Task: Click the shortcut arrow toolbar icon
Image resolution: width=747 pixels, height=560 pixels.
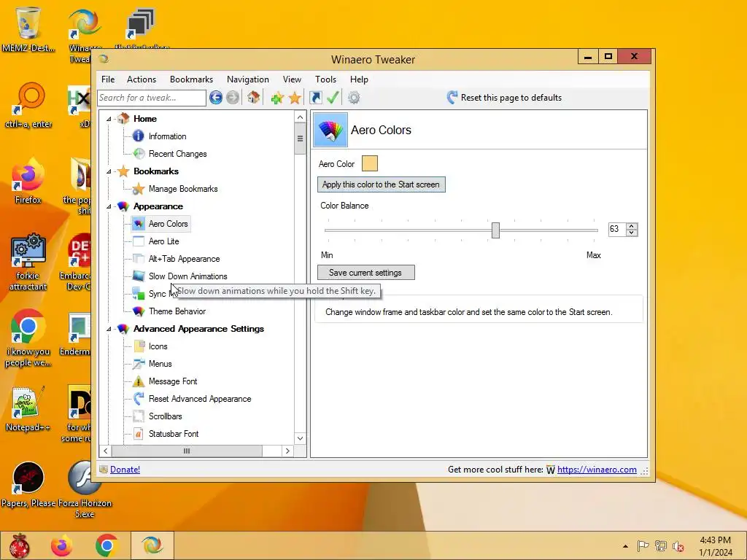Action: pos(315,98)
